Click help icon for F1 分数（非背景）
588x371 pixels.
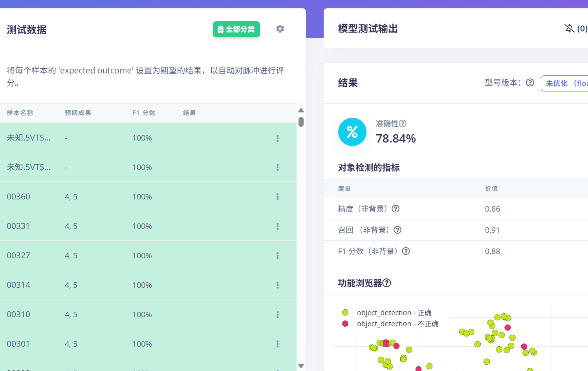tap(406, 251)
